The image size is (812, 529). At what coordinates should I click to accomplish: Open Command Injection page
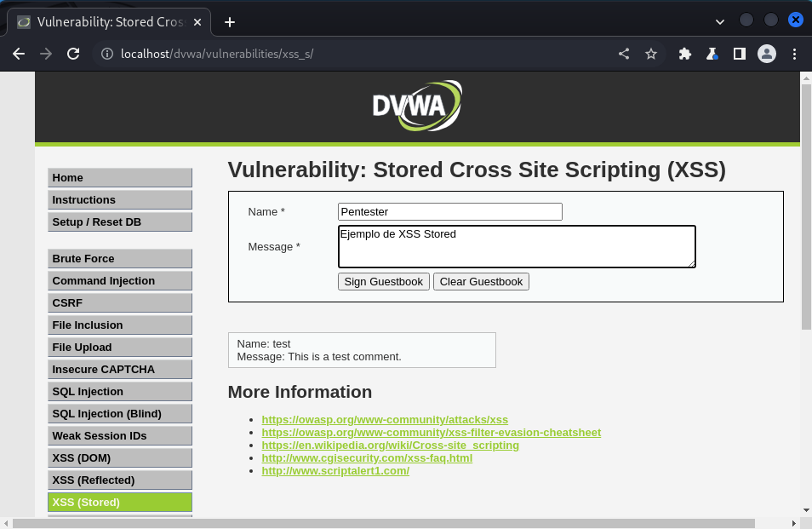click(120, 281)
